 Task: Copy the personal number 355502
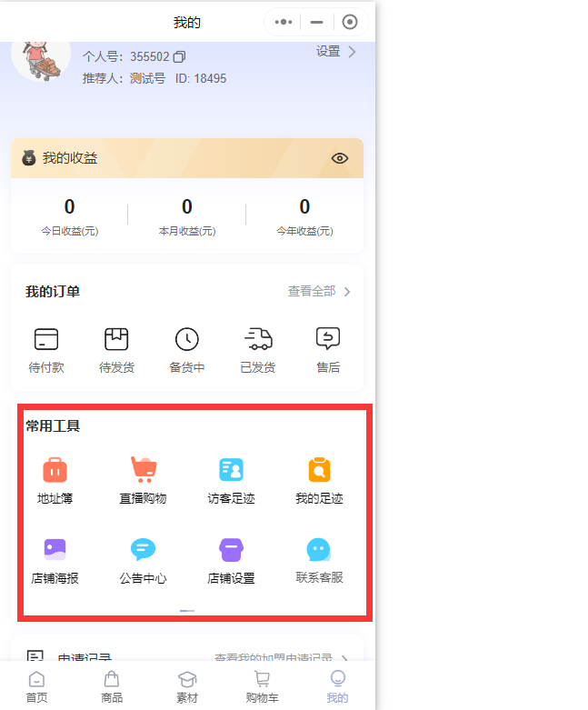179,57
